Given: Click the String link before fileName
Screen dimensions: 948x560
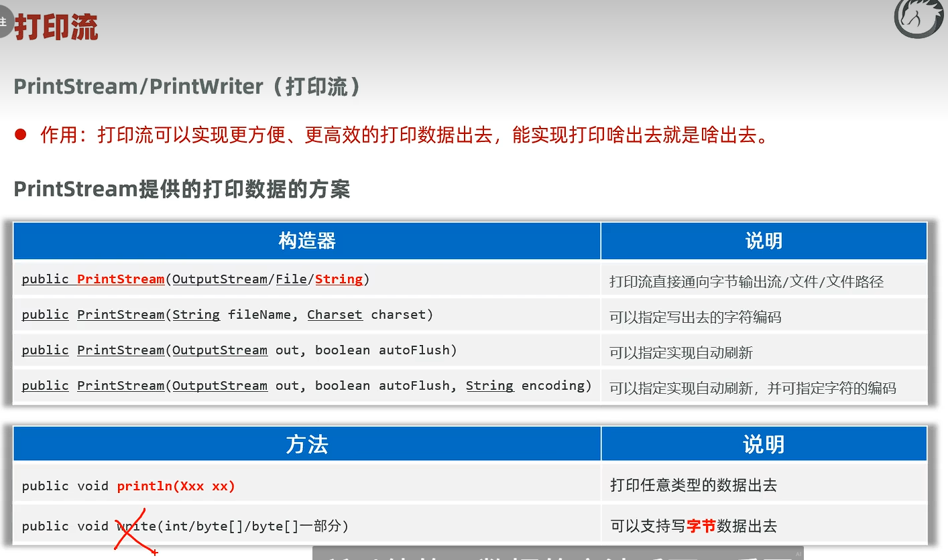Looking at the screenshot, I should (x=196, y=314).
